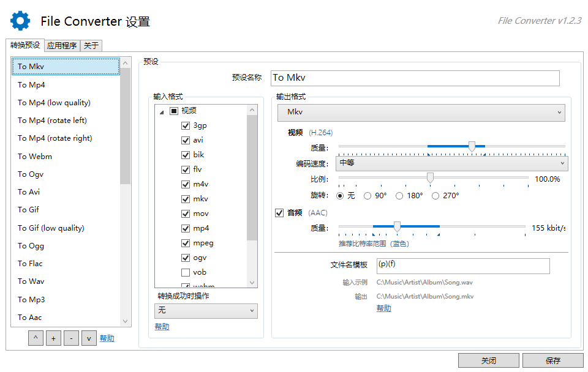The width and height of the screenshot is (588, 372).
Task: Uncheck flv input format
Action: coord(185,169)
